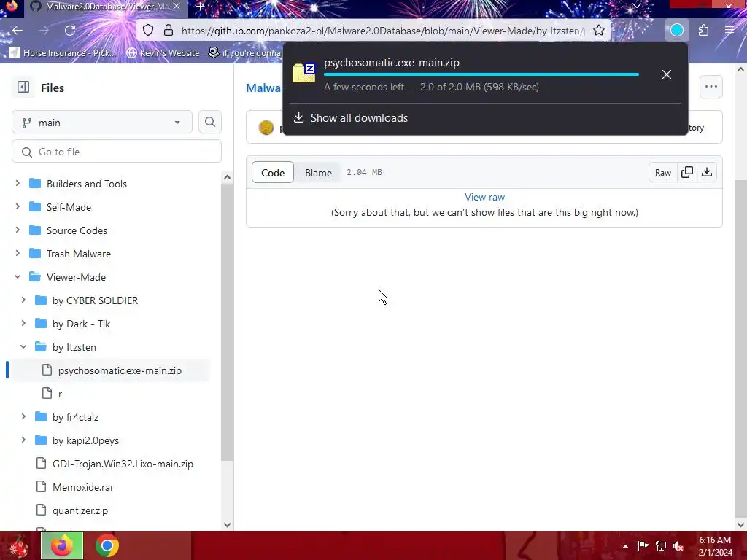Switch to the Blame view tab
The height and width of the screenshot is (560, 747).
318,172
